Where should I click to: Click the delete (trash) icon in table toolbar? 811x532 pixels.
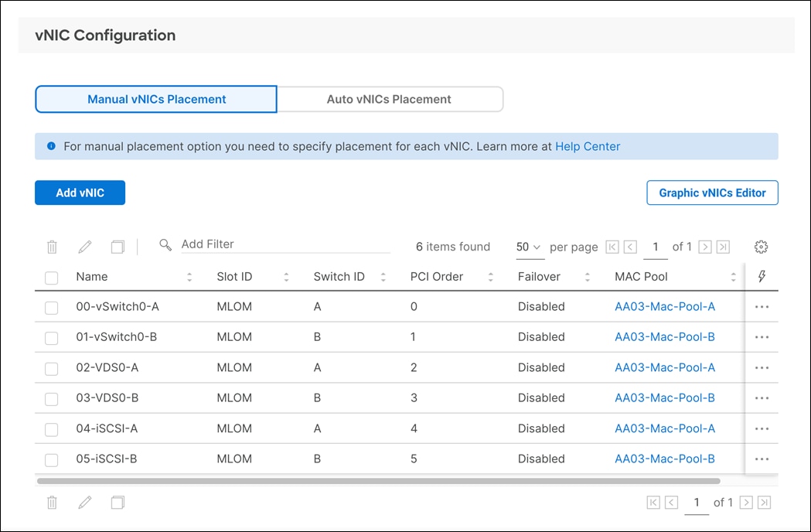tap(51, 247)
